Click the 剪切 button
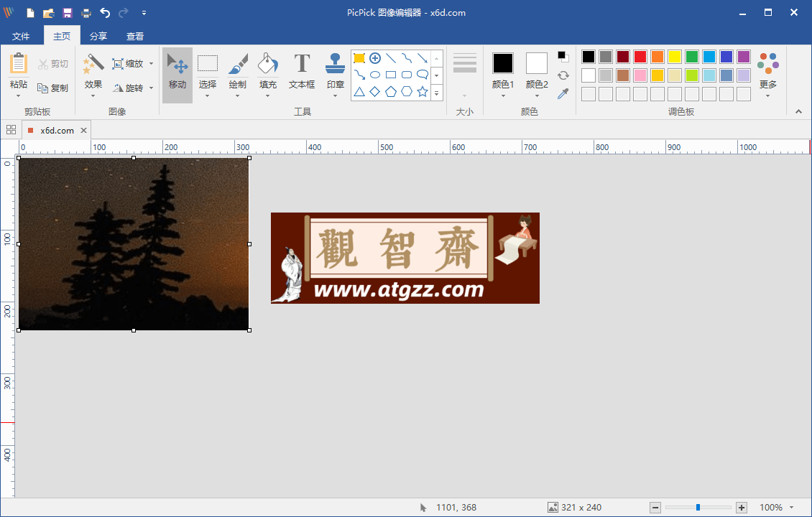The width and height of the screenshot is (812, 517). pyautogui.click(x=53, y=64)
